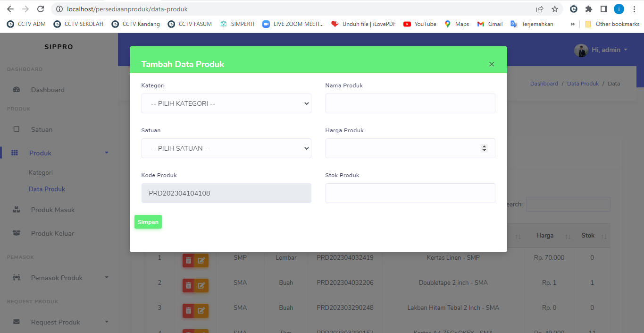
Task: Click the Request Produk envelope icon
Action: [16, 322]
